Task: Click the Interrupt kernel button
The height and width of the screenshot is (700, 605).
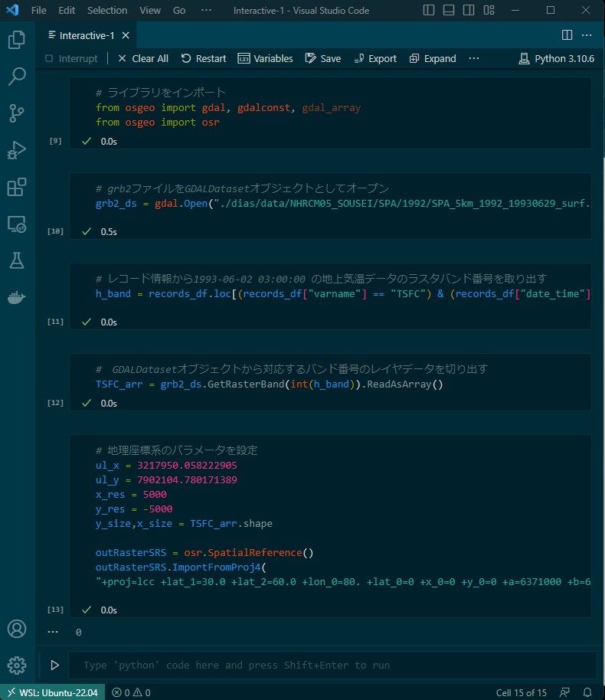Action: 71,58
